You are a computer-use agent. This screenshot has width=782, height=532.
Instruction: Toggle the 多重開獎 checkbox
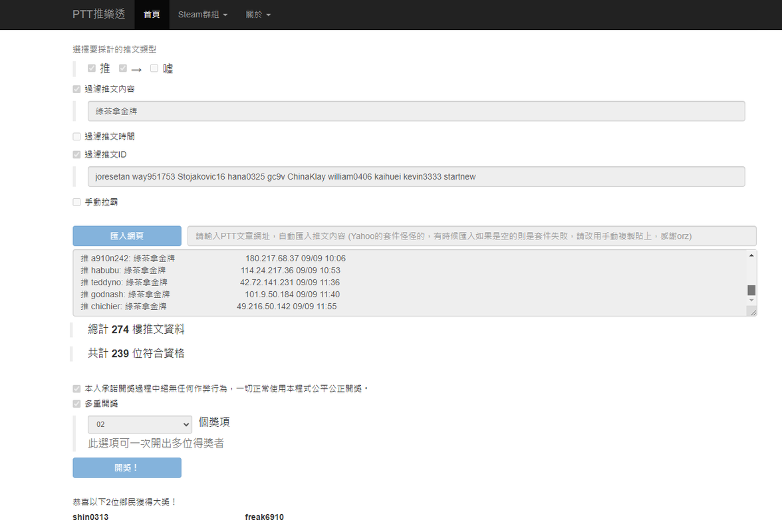(x=76, y=404)
